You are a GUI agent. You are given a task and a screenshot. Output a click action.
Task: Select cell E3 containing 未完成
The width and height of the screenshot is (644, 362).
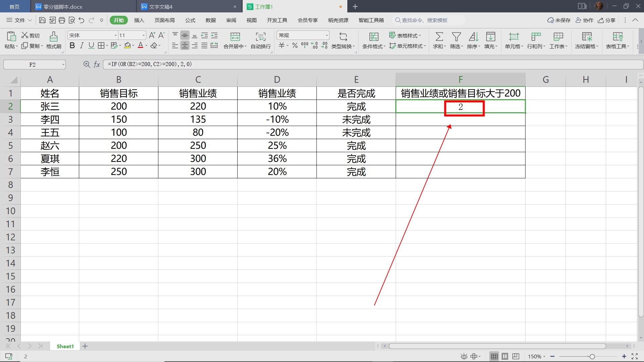click(x=356, y=119)
